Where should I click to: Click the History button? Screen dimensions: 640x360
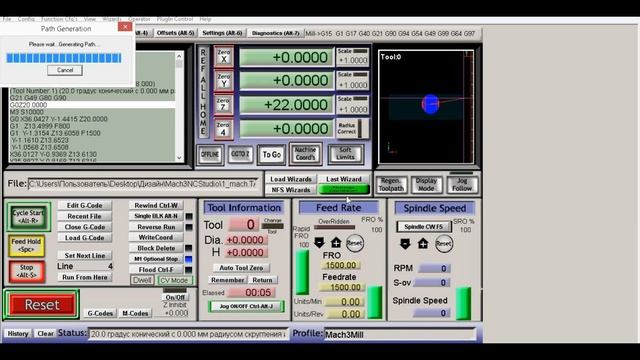pyautogui.click(x=18, y=333)
